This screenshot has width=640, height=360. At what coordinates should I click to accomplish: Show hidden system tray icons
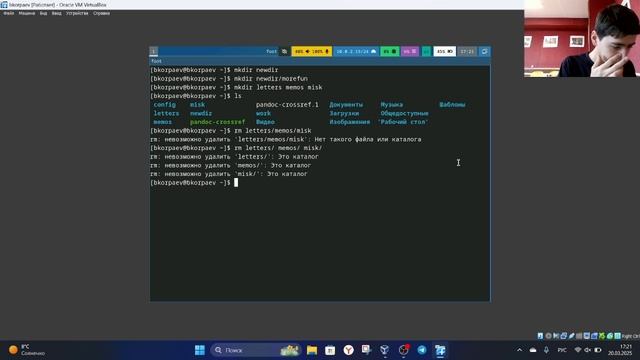click(519, 350)
